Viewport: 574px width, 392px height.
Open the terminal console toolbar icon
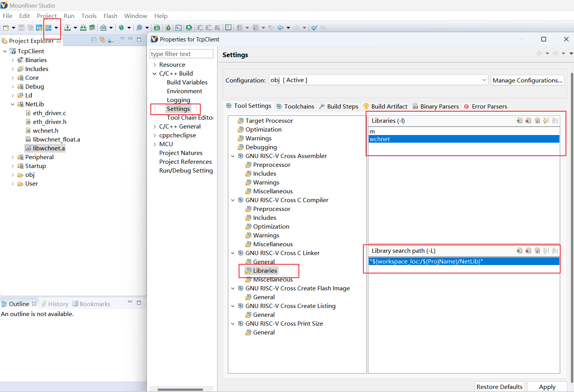178,28
